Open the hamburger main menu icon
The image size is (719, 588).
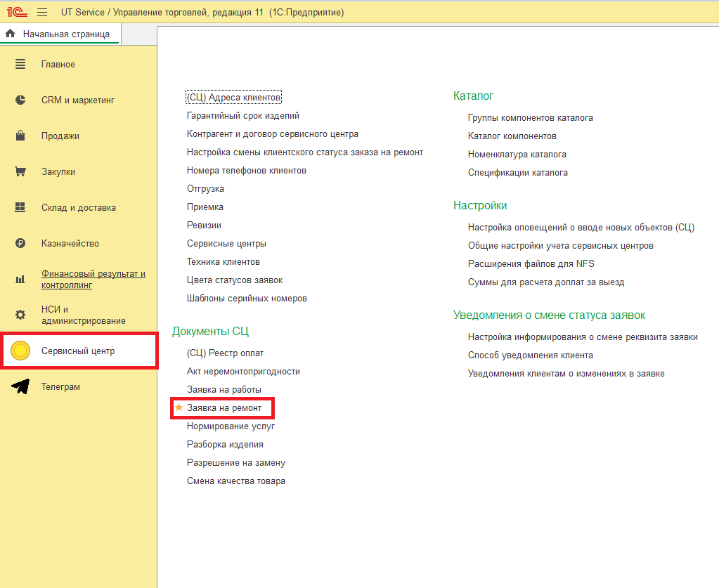(42, 13)
